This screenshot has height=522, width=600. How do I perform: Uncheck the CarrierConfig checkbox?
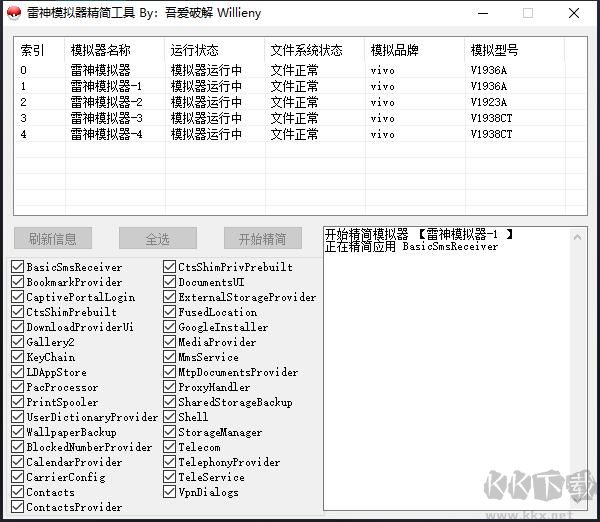pyautogui.click(x=17, y=477)
